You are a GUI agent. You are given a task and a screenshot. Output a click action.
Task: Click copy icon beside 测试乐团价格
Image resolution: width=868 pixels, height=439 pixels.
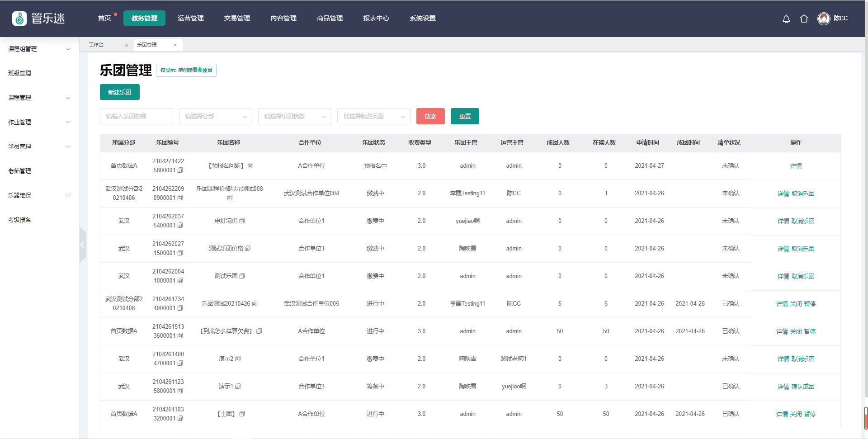248,249
